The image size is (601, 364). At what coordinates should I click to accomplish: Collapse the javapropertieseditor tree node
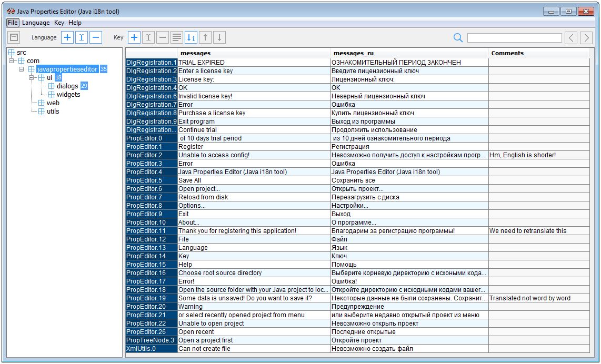(x=22, y=69)
